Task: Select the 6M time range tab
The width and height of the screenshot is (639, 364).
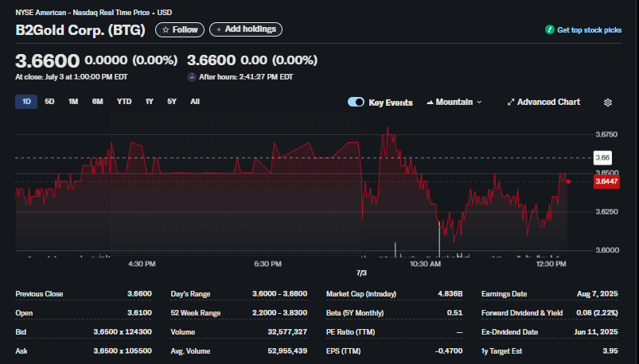Action: click(x=97, y=102)
